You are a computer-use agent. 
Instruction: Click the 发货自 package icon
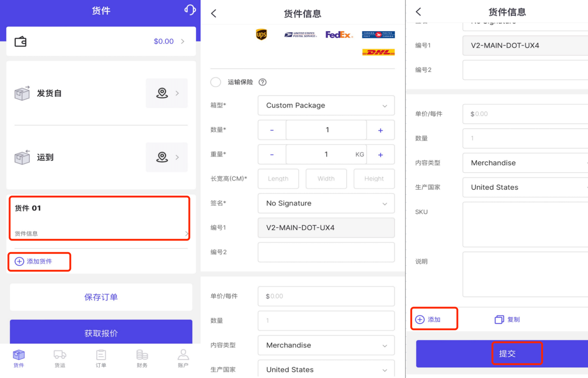pos(22,93)
